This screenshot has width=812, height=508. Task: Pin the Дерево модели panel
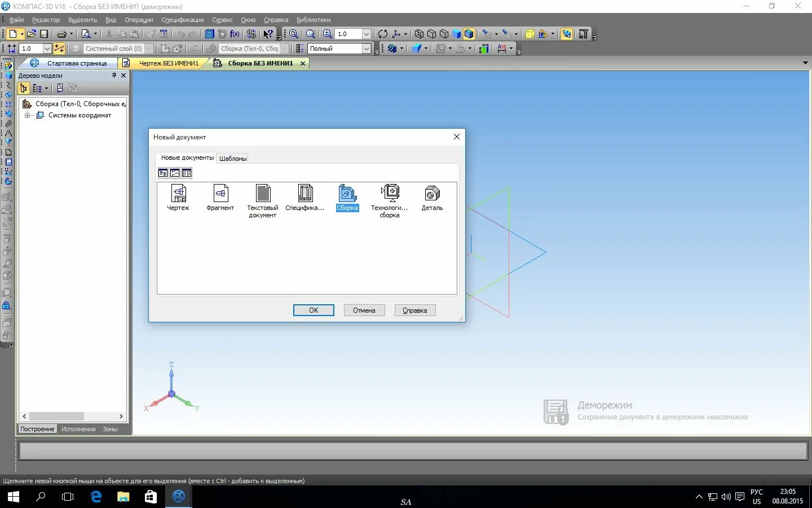(114, 76)
